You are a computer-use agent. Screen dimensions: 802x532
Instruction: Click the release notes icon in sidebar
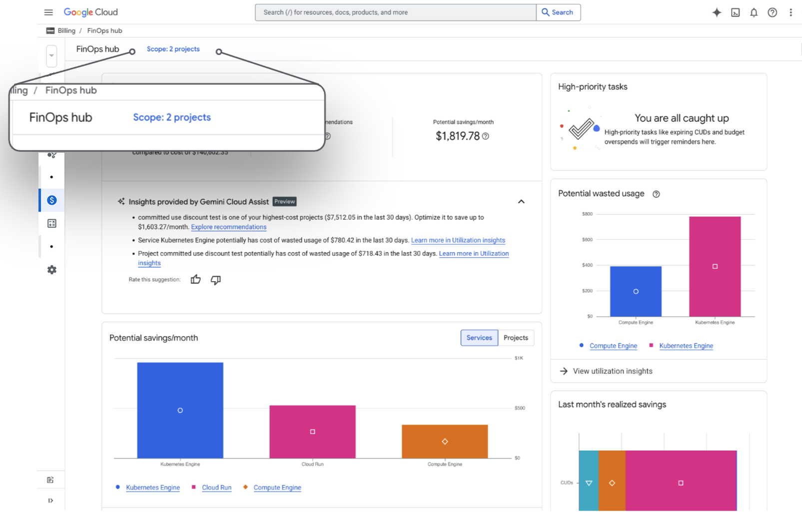pos(50,480)
